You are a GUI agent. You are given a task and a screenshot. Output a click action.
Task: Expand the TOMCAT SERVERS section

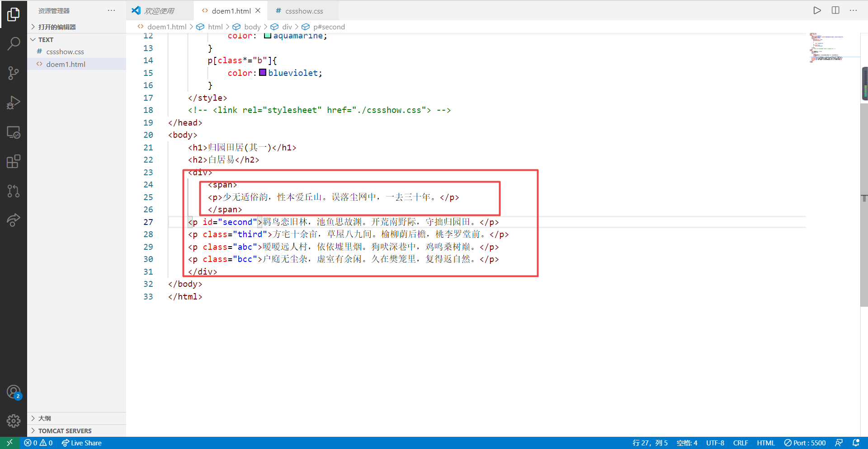tap(76, 431)
